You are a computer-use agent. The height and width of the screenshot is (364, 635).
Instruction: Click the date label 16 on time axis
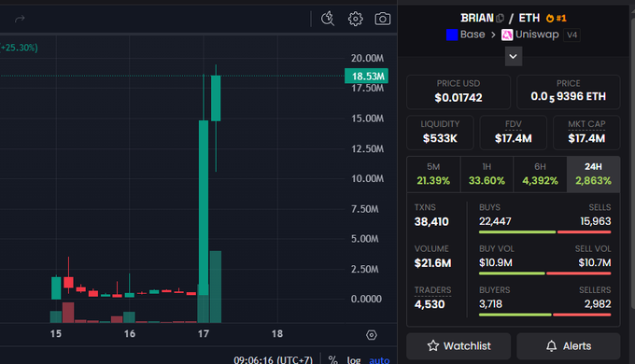pos(129,333)
